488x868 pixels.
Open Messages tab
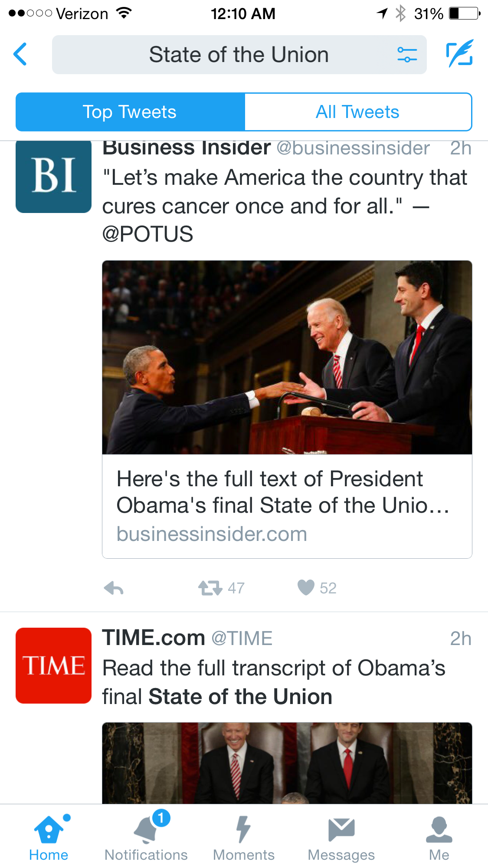341,837
